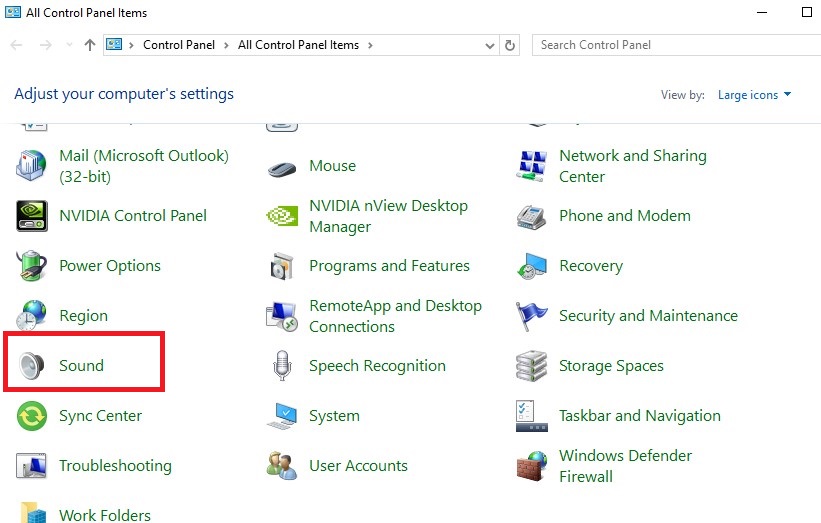This screenshot has width=821, height=523.
Task: Go up one level with Up arrow
Action: click(x=90, y=45)
